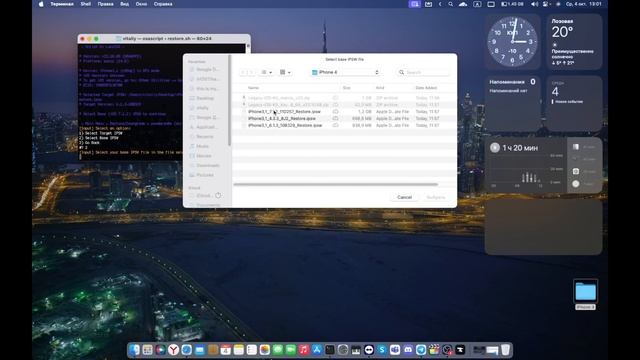The image size is (640, 360).
Task: Open the Shell menu
Action: pos(86,4)
